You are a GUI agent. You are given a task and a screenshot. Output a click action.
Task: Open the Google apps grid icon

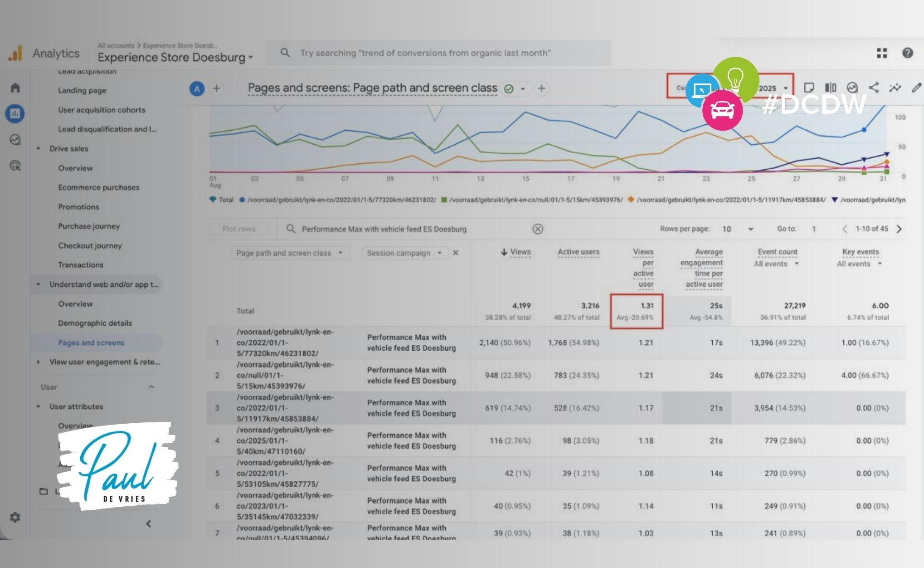coord(882,53)
